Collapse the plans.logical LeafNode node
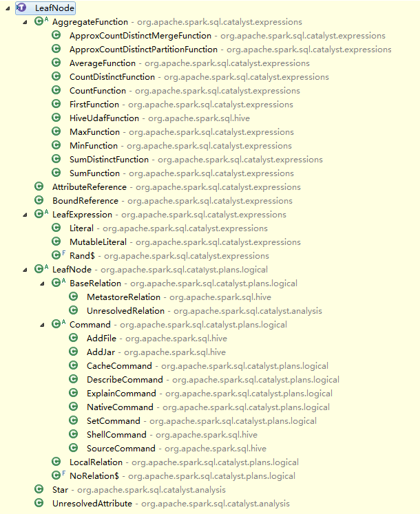The width and height of the screenshot is (420, 514). 25,270
